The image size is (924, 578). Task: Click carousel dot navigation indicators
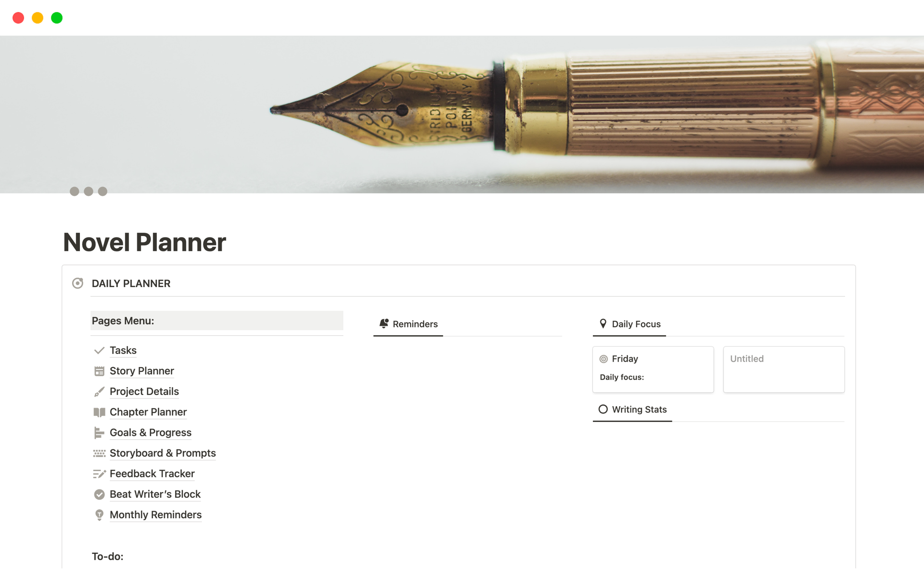click(89, 192)
